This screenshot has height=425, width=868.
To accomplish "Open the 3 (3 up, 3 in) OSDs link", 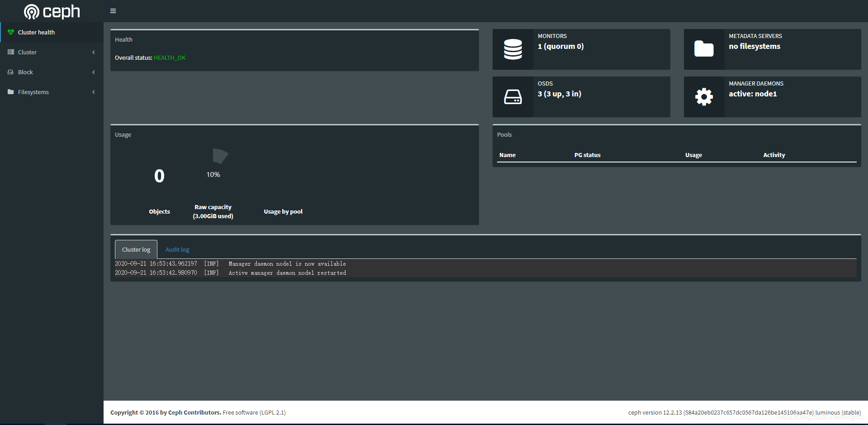I will click(559, 94).
